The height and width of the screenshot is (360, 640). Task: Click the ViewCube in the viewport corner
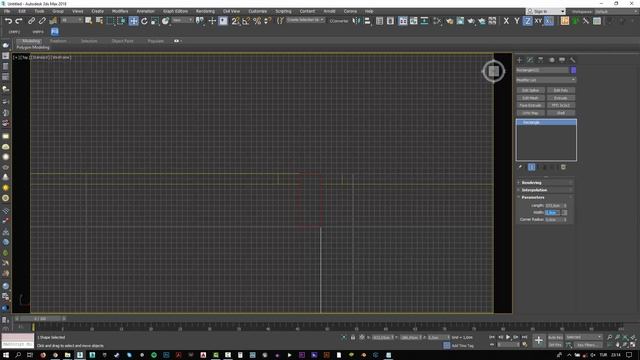click(493, 71)
